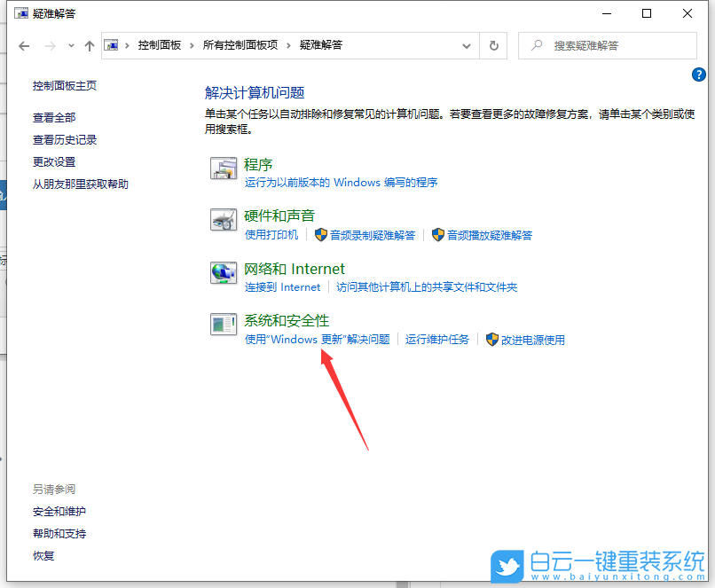715x588 pixels.
Task: Open the address bar dropdown arrow
Action: point(466,45)
